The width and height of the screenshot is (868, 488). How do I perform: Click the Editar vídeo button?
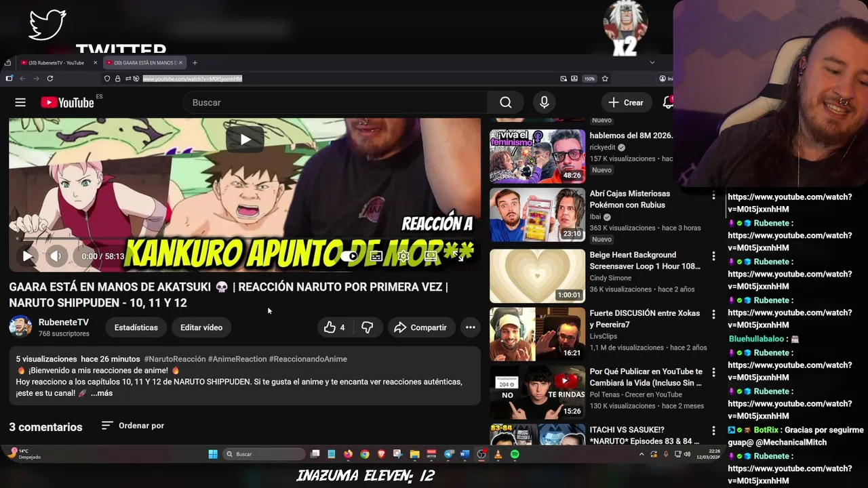pos(201,327)
